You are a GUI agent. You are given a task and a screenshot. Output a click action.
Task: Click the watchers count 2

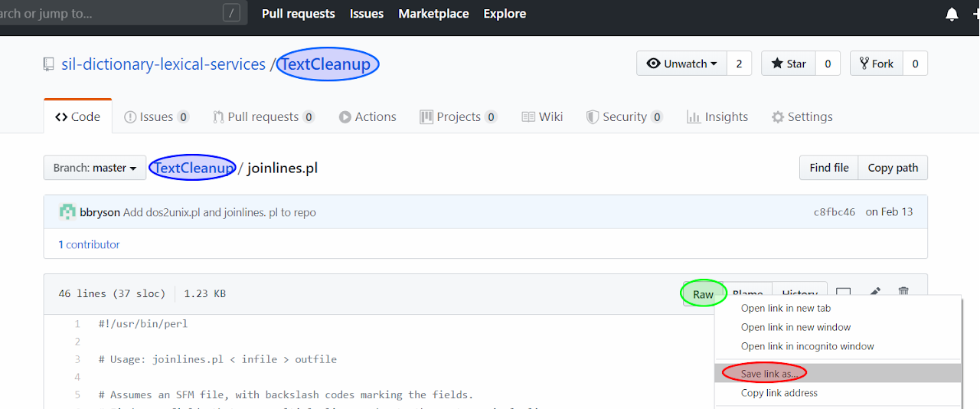tap(739, 64)
